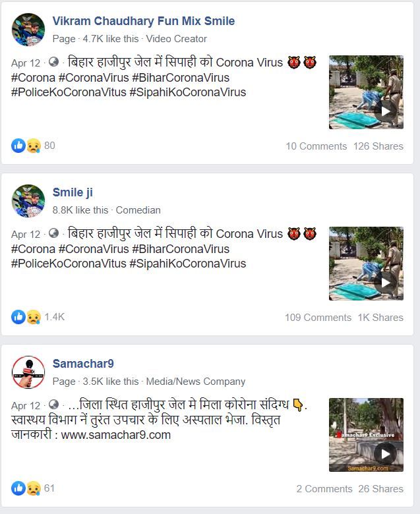
Task: Open Smile ji page avatar
Action: [x=28, y=201]
